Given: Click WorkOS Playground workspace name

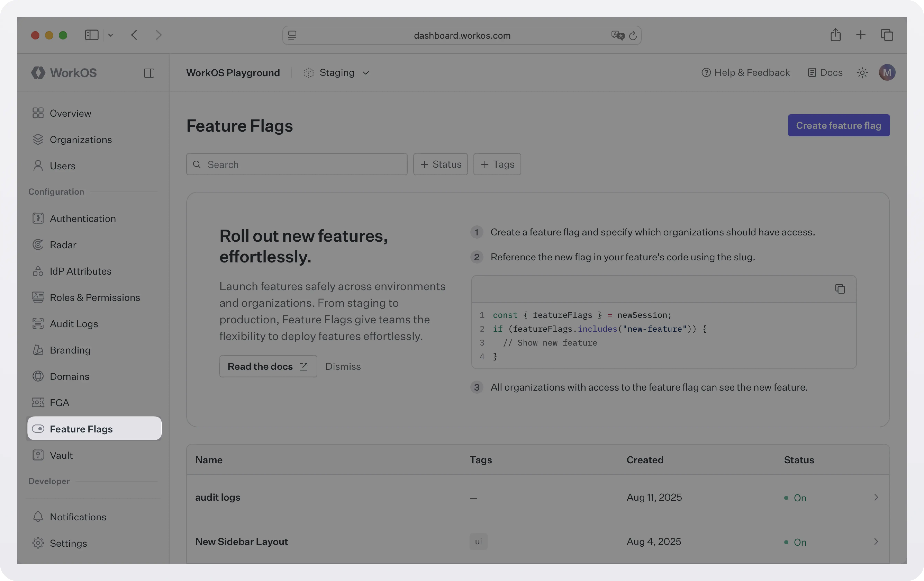Looking at the screenshot, I should click(233, 73).
